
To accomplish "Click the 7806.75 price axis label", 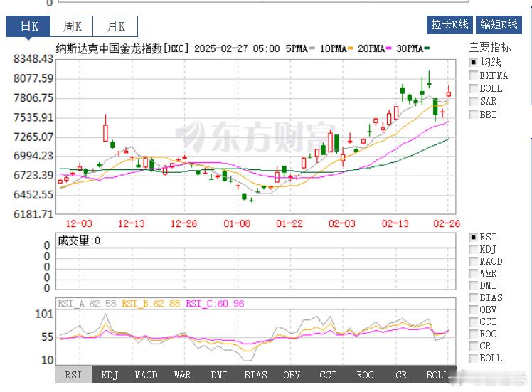I will (33, 98).
